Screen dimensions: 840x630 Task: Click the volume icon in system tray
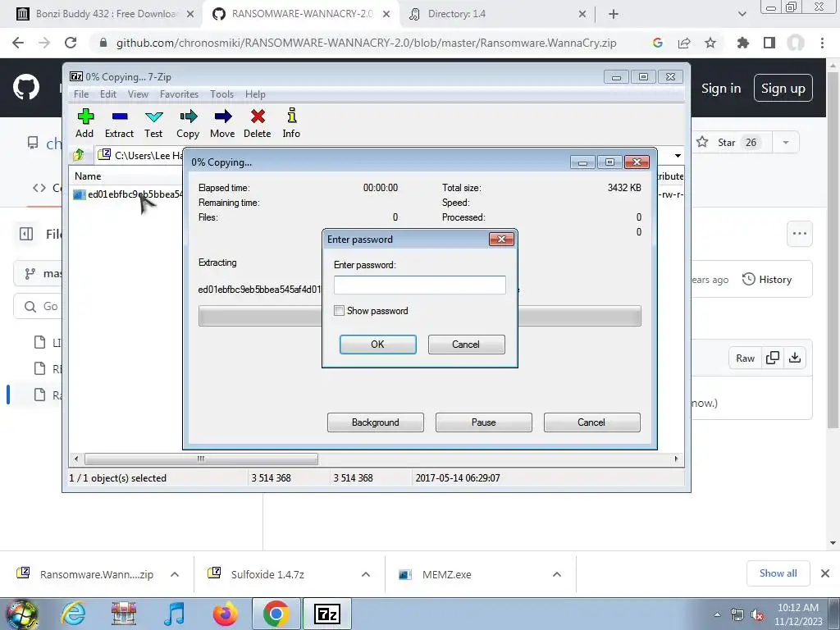tap(757, 614)
